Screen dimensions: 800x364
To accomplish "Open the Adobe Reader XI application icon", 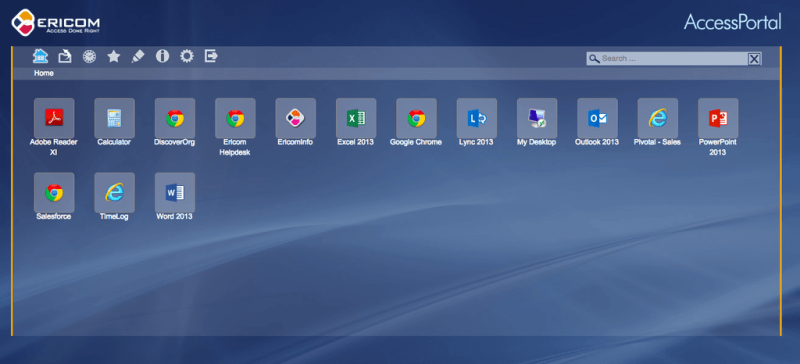I will (54, 118).
